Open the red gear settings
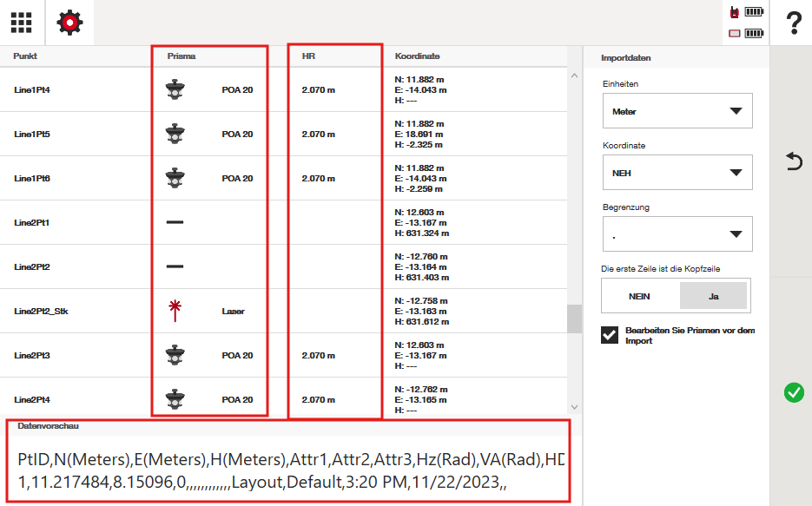Screen dimensions: 812x506 [x=70, y=23]
